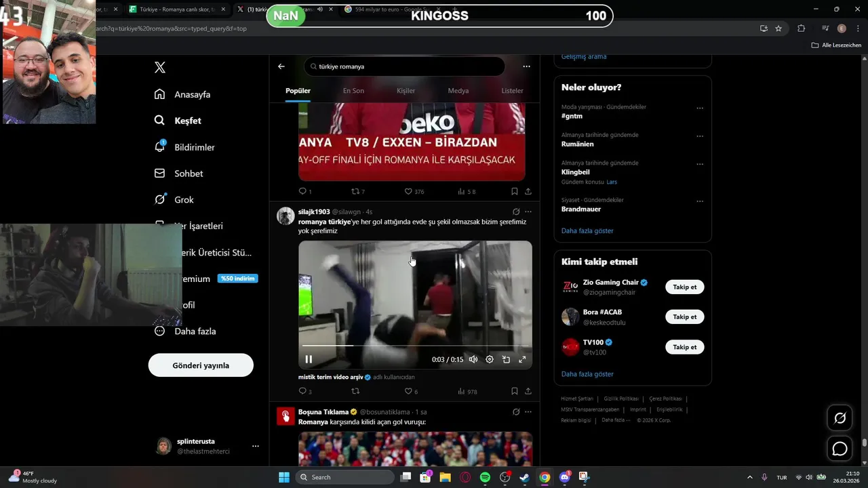
Task: Open Spotify from the taskbar
Action: click(x=485, y=477)
